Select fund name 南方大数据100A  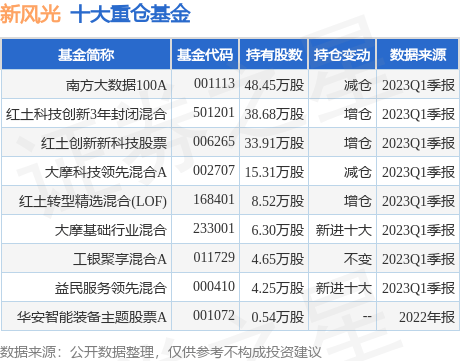click(116, 85)
